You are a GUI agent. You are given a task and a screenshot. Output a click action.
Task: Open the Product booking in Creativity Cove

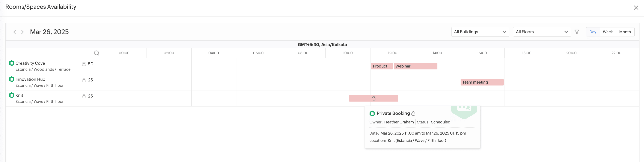(381, 66)
